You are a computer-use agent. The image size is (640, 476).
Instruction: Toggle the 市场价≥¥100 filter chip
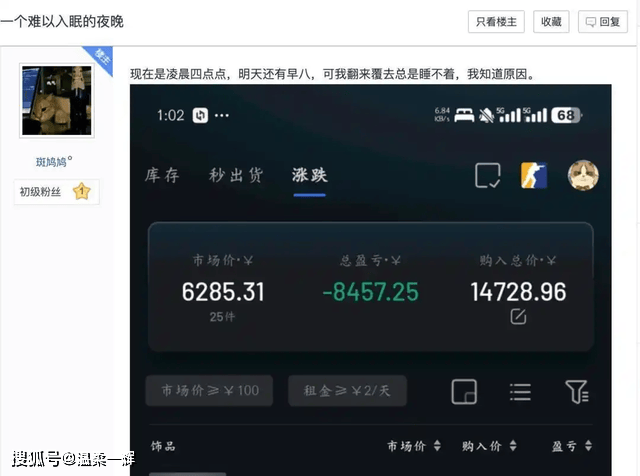click(x=209, y=391)
